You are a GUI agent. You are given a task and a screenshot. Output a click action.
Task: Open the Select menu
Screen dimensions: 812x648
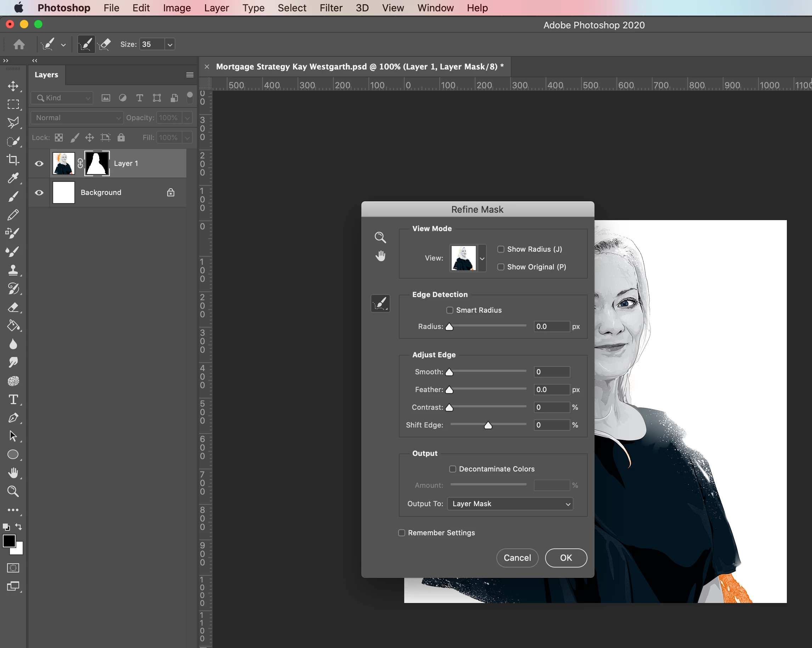point(292,8)
